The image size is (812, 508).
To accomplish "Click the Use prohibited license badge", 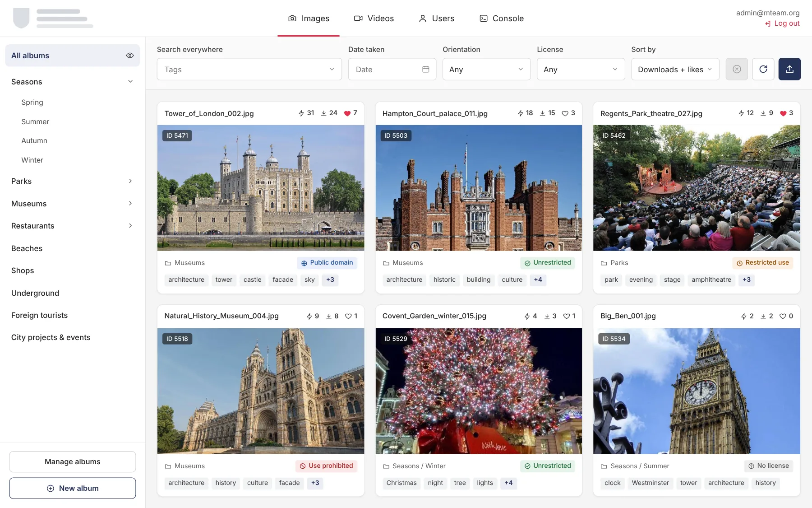I will pyautogui.click(x=326, y=466).
